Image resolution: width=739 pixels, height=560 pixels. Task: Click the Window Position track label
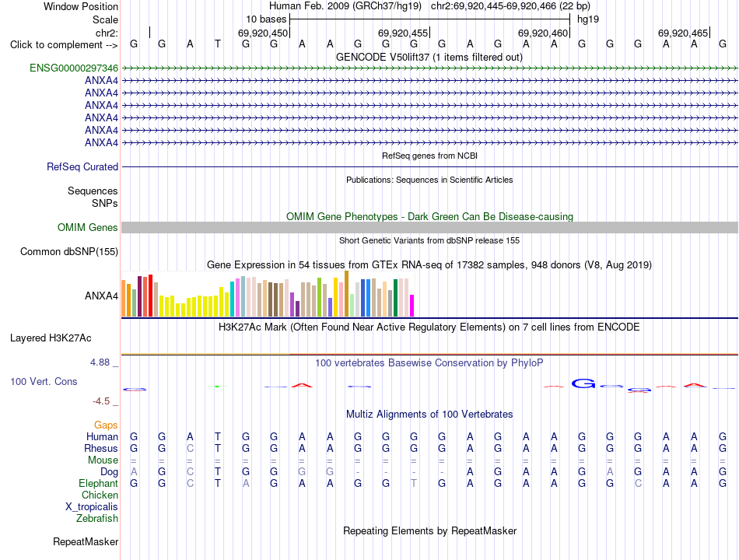(81, 6)
